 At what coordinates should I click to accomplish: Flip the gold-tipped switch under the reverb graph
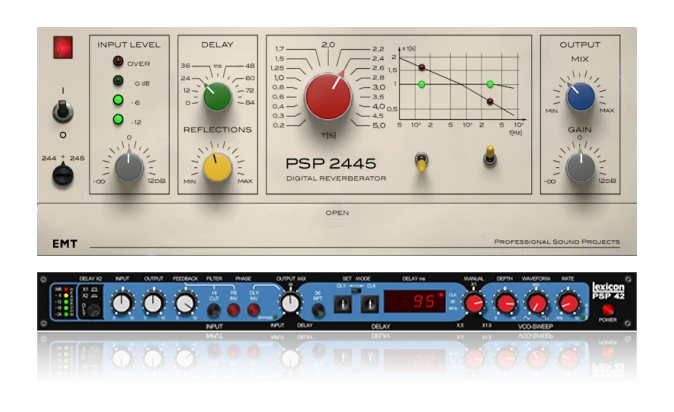click(x=490, y=156)
